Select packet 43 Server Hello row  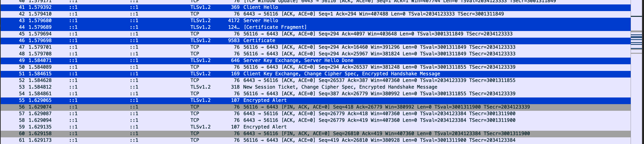click(315, 21)
